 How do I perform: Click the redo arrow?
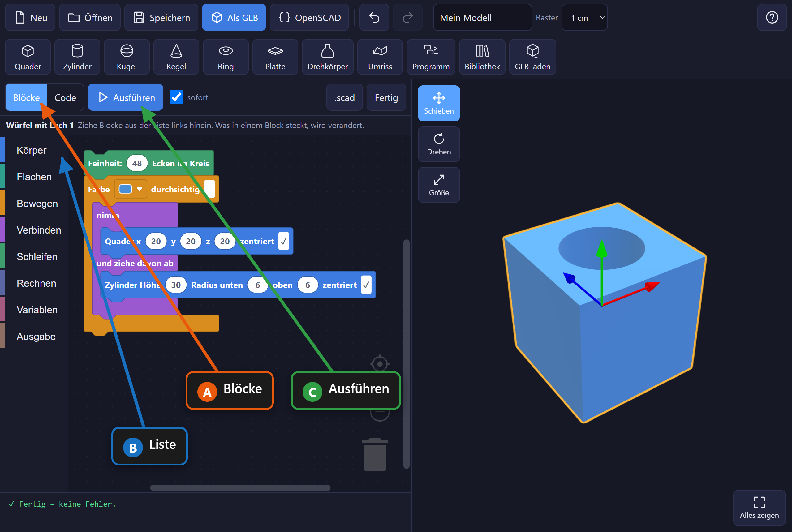pos(407,18)
